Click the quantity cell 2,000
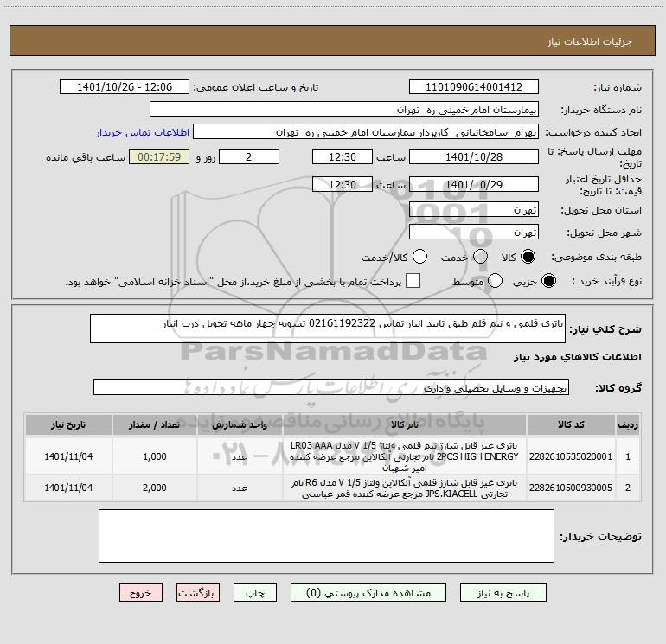Image resolution: width=666 pixels, height=644 pixels. point(155,488)
